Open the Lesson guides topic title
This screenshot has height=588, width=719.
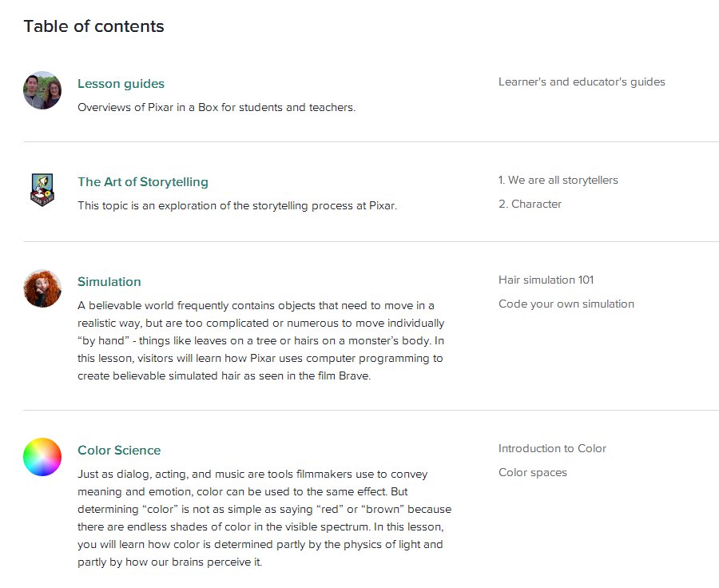coord(121,84)
